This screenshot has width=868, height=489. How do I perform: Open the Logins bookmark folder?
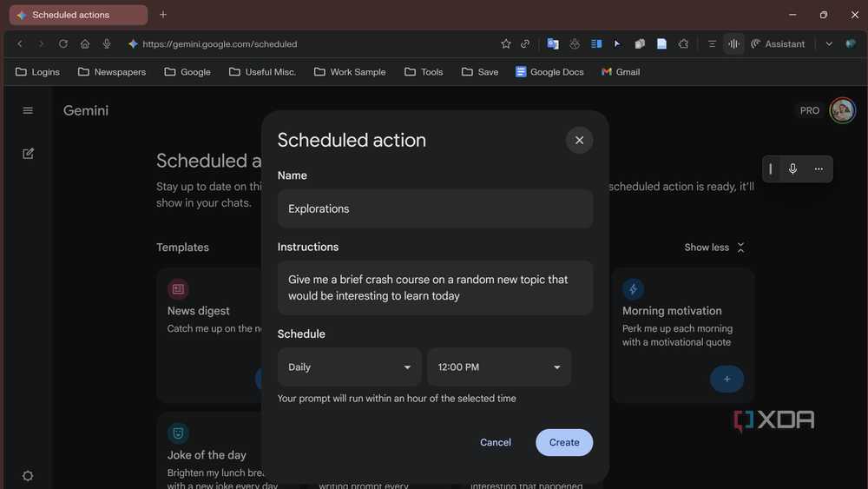(37, 72)
